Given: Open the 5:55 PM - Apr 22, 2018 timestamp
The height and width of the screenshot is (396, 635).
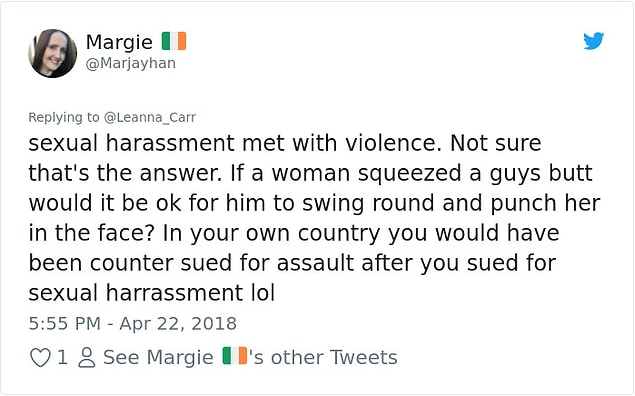Looking at the screenshot, I should tap(132, 324).
